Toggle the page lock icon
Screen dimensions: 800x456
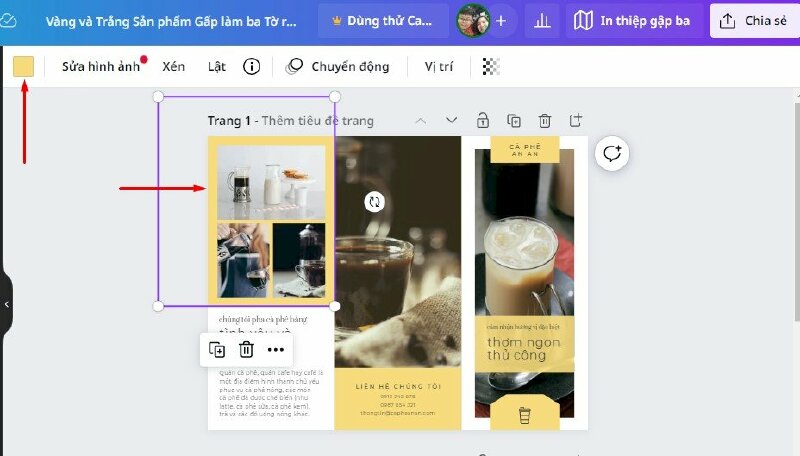(x=483, y=121)
